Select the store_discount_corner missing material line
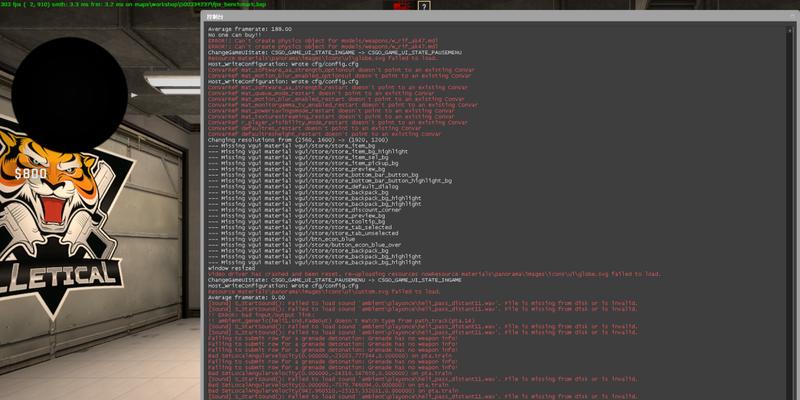The height and width of the screenshot is (400, 800). tap(305, 210)
